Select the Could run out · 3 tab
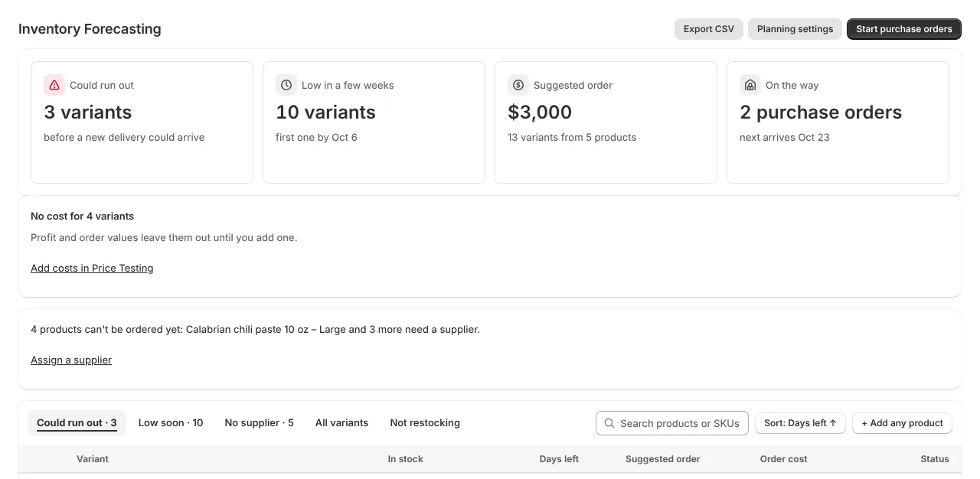 (77, 422)
